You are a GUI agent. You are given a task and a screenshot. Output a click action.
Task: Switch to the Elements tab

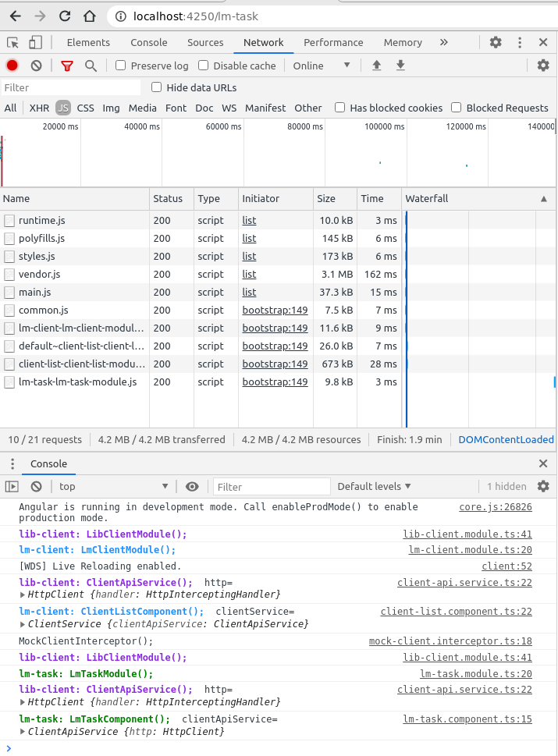(x=88, y=42)
